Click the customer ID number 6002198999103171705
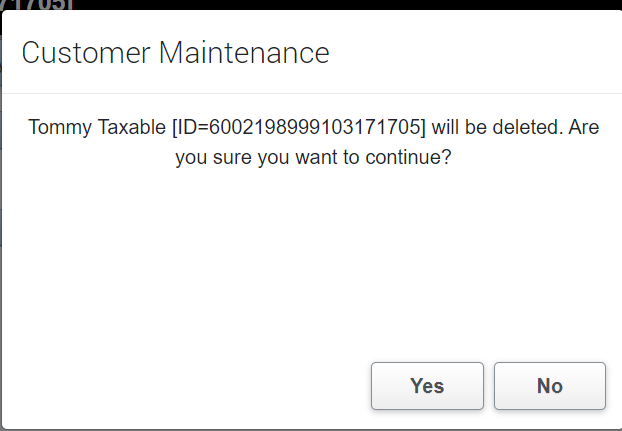The image size is (622, 431). [309, 129]
